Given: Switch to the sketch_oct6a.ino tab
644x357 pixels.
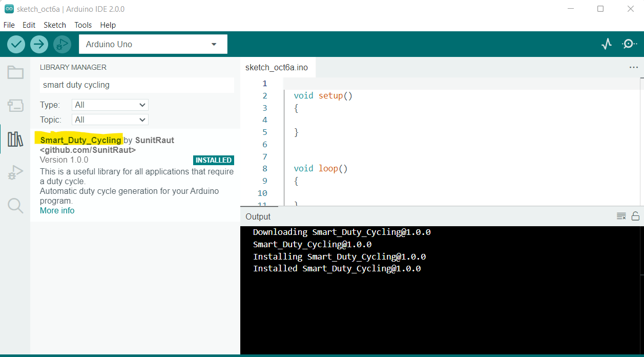Looking at the screenshot, I should click(277, 67).
